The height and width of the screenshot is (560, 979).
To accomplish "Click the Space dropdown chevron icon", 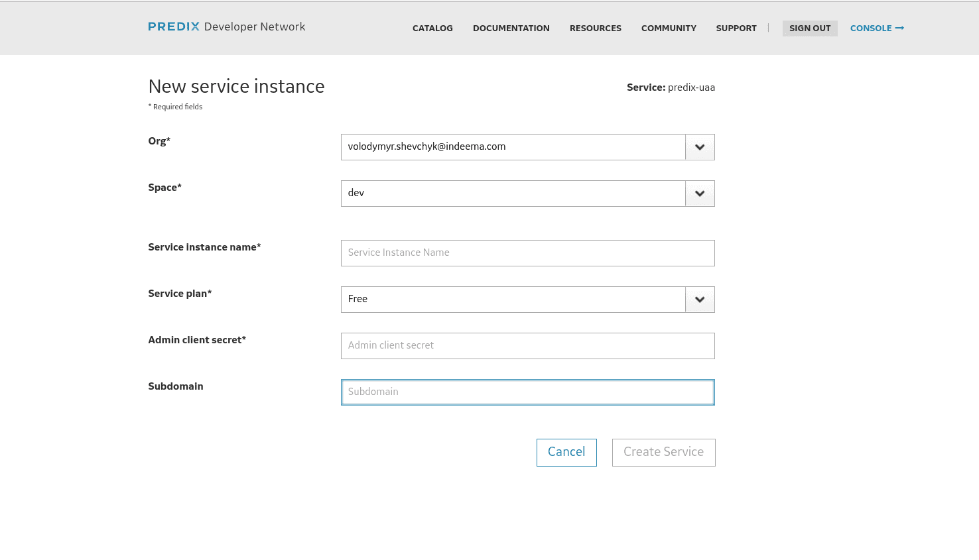I will click(x=699, y=193).
